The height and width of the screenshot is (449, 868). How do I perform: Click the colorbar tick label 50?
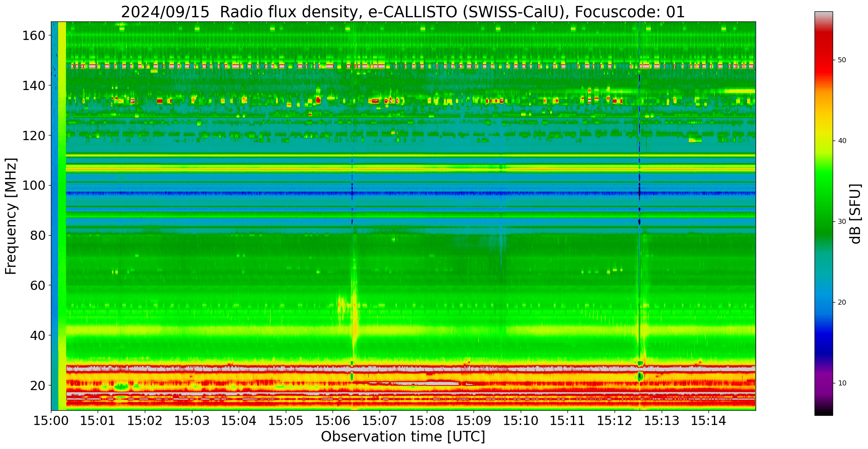click(x=842, y=60)
